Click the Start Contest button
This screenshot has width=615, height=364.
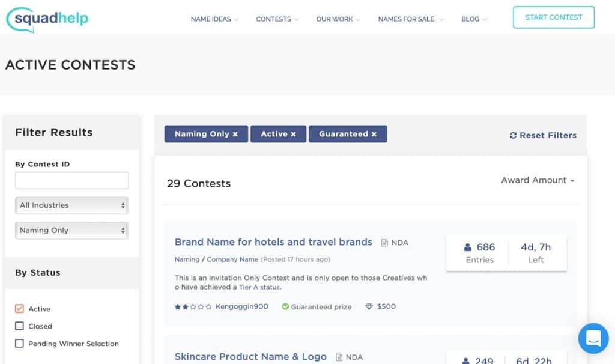(x=553, y=17)
